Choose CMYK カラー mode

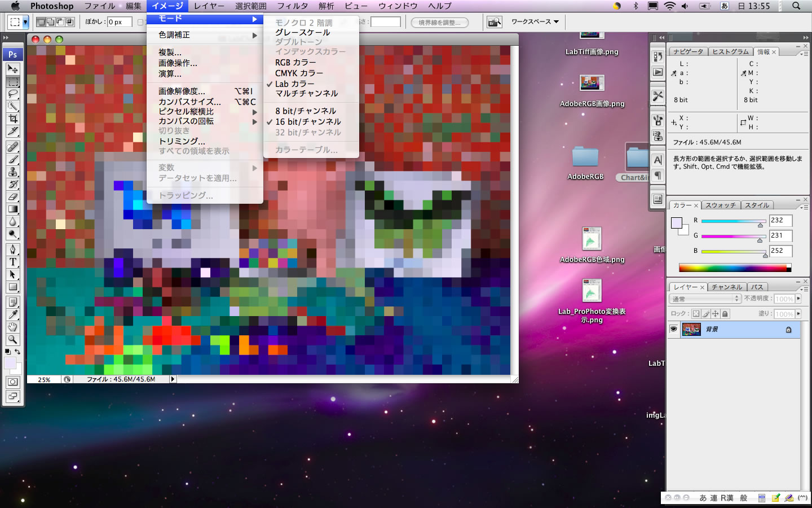[311, 73]
